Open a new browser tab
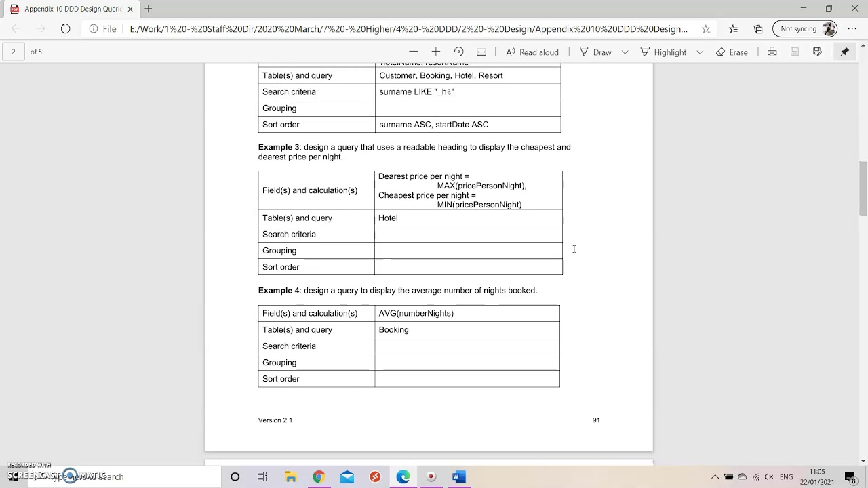The width and height of the screenshot is (868, 488). [x=148, y=9]
